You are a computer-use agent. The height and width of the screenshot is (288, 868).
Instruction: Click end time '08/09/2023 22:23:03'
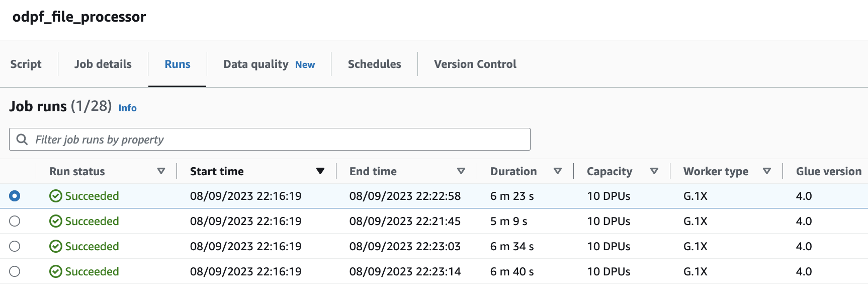tap(405, 246)
